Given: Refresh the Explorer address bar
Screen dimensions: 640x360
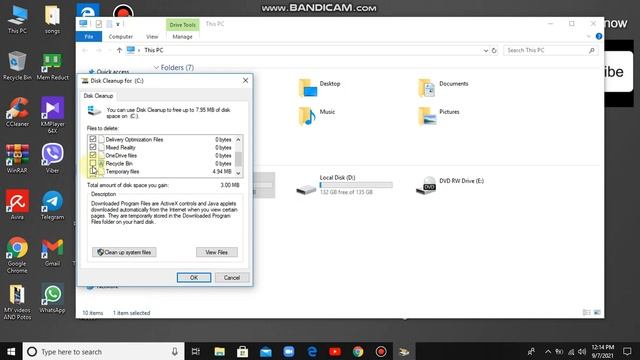Looking at the screenshot, I should [494, 51].
